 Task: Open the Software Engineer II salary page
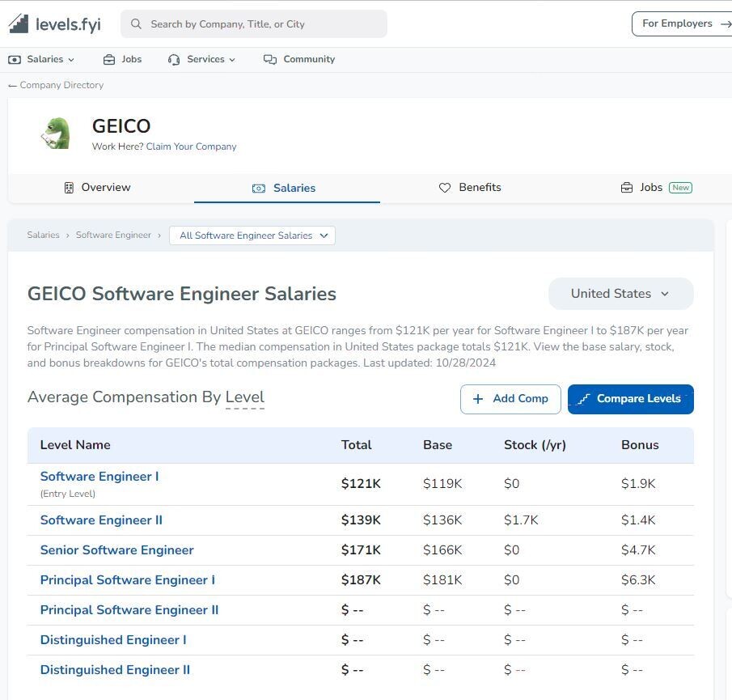[x=101, y=520]
